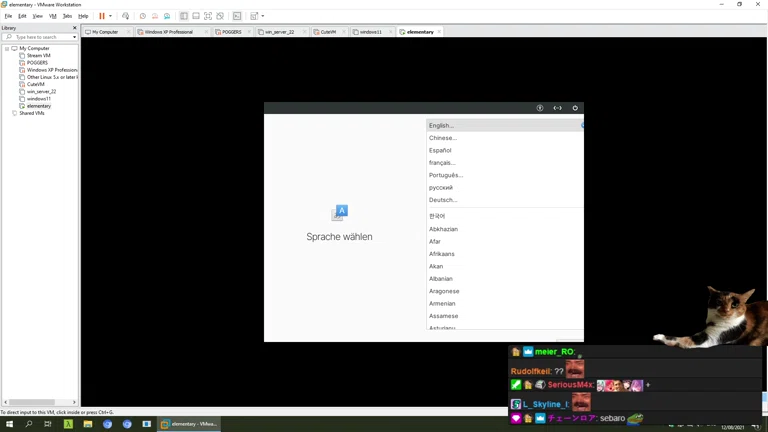Pause the virtual machine with the orange pause button
The width and height of the screenshot is (768, 432).
tap(102, 16)
